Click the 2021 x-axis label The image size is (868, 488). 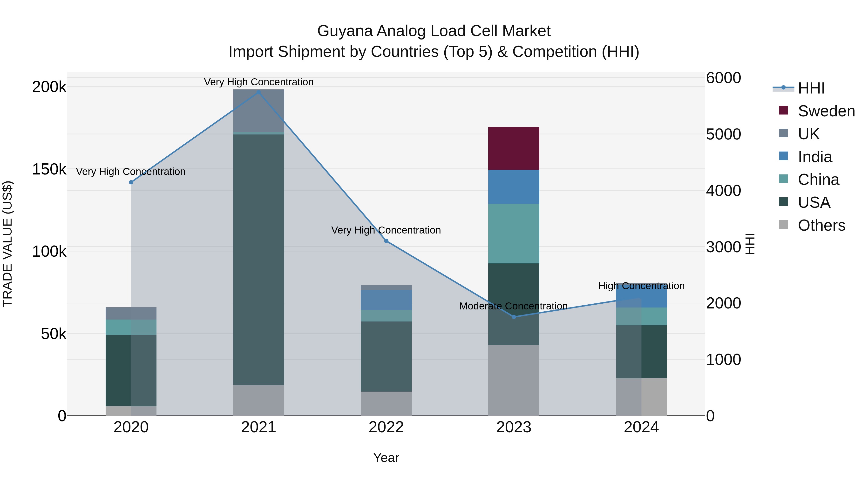pyautogui.click(x=258, y=427)
